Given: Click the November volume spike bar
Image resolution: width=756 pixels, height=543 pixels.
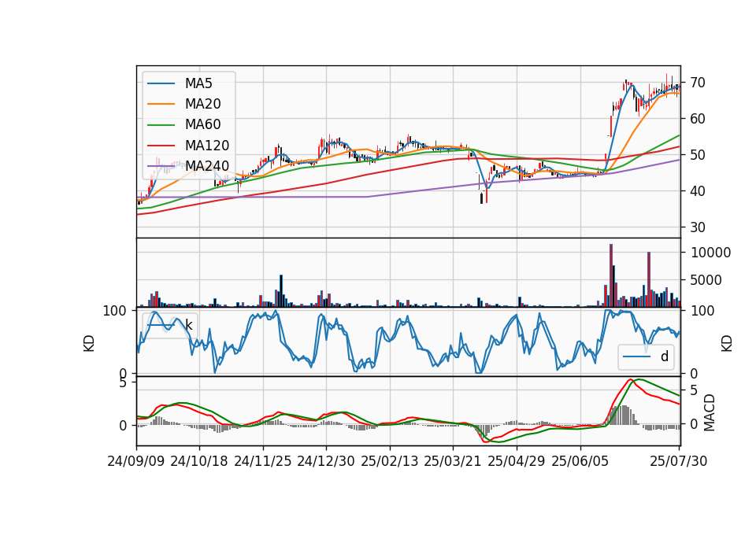Looking at the screenshot, I should coord(281,291).
